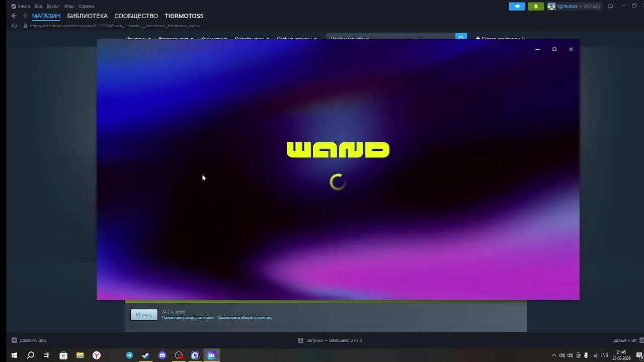Click the tigrmotoss profile avatar

pos(551,7)
